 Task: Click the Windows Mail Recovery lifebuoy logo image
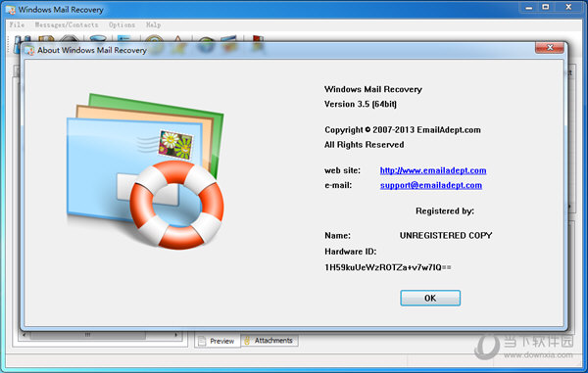coord(145,171)
